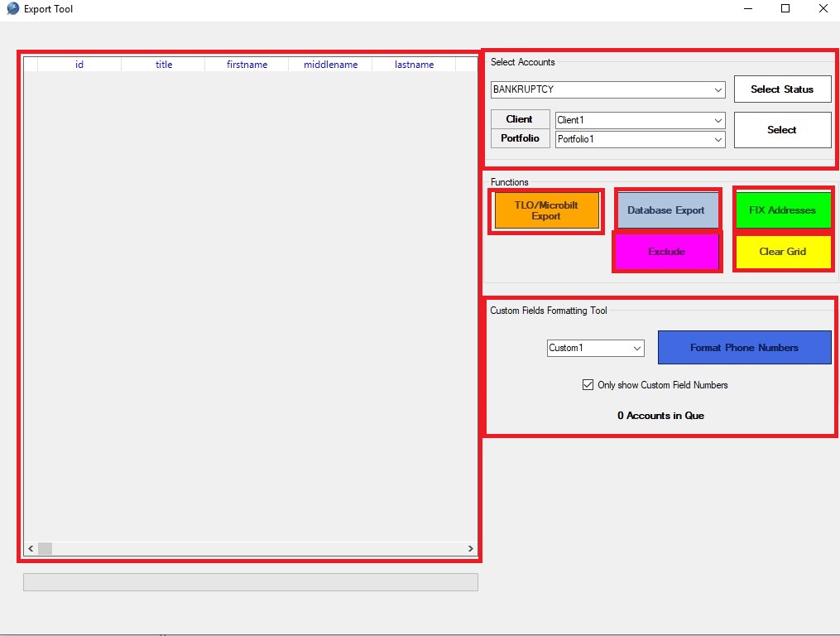Click the Client button
This screenshot has height=636, width=840.
coord(520,118)
